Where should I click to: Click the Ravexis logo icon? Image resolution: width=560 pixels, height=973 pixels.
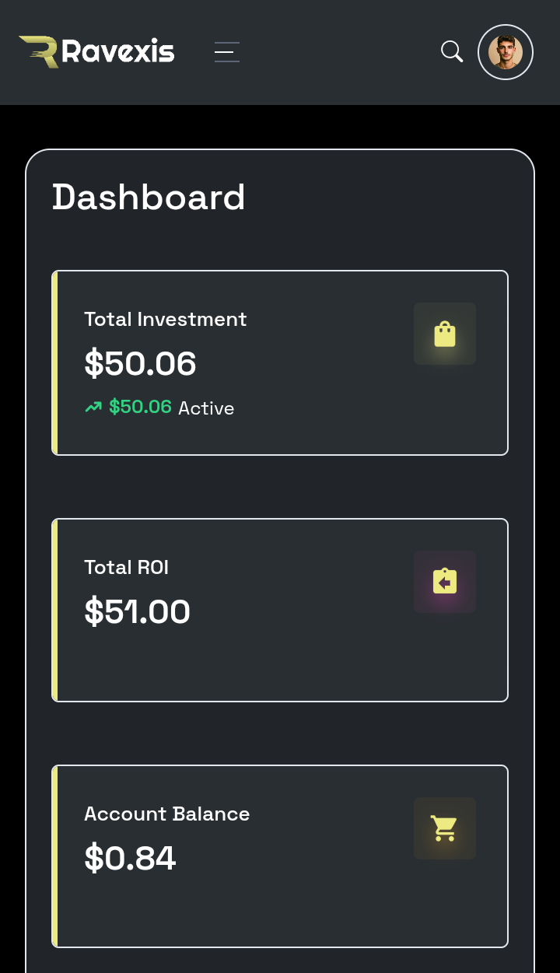39,52
